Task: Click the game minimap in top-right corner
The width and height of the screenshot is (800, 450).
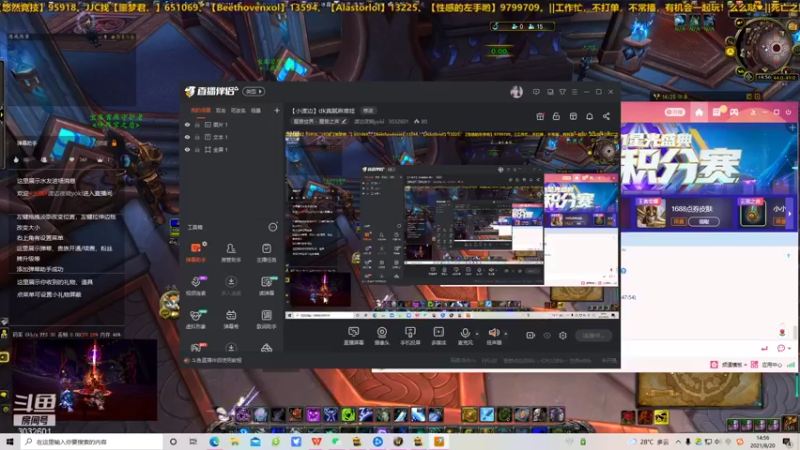Action: (x=764, y=48)
